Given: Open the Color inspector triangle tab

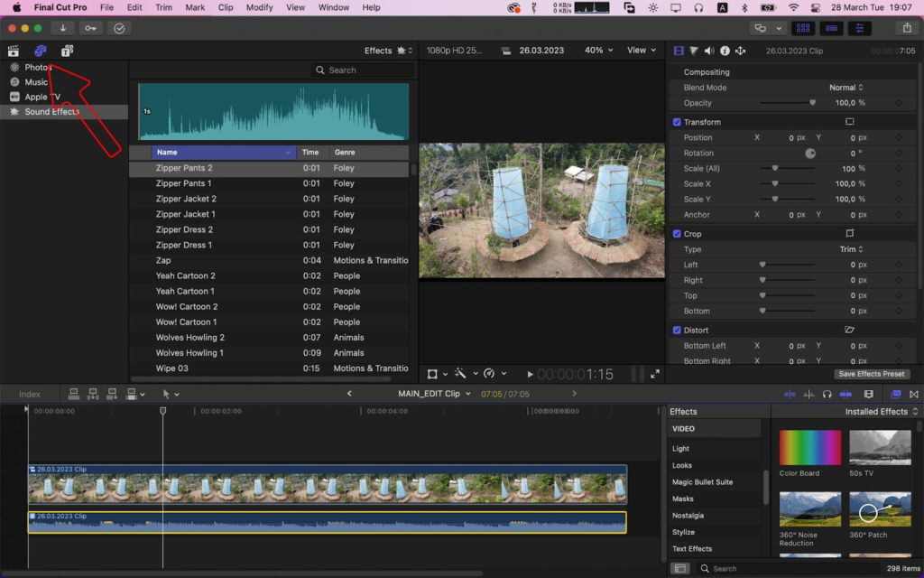Looking at the screenshot, I should pos(694,51).
